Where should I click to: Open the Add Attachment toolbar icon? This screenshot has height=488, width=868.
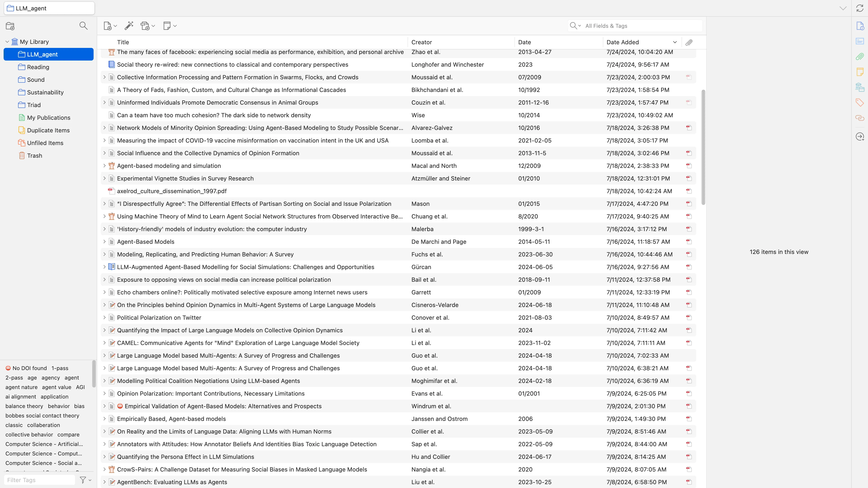[145, 26]
